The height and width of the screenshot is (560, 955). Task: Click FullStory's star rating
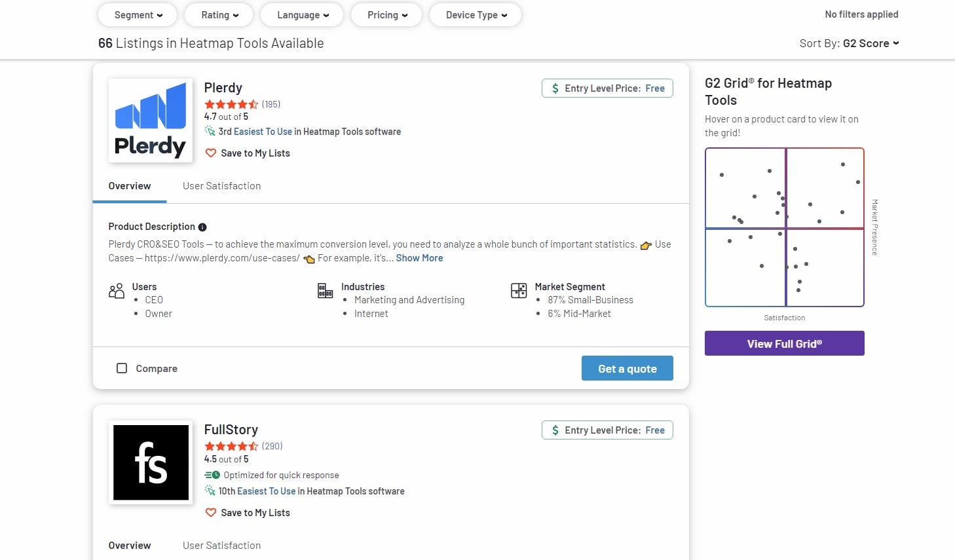[231, 446]
